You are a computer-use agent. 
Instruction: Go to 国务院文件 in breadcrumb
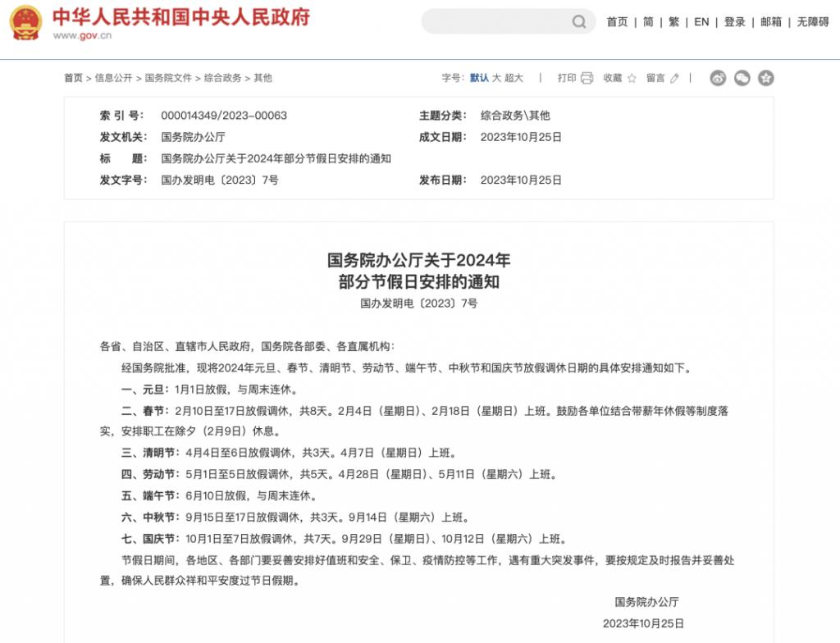[168, 78]
